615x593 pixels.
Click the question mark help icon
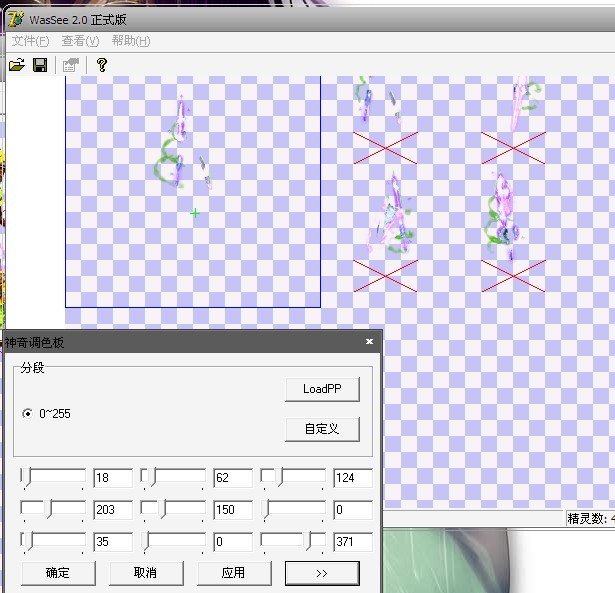102,65
